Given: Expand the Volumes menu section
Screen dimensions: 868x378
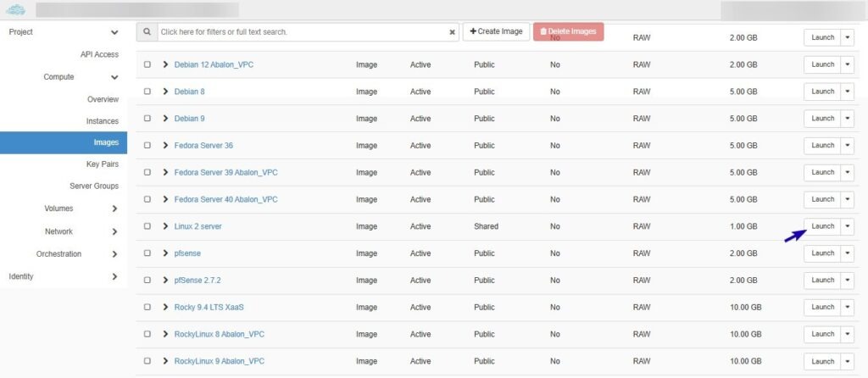Looking at the screenshot, I should point(114,208).
